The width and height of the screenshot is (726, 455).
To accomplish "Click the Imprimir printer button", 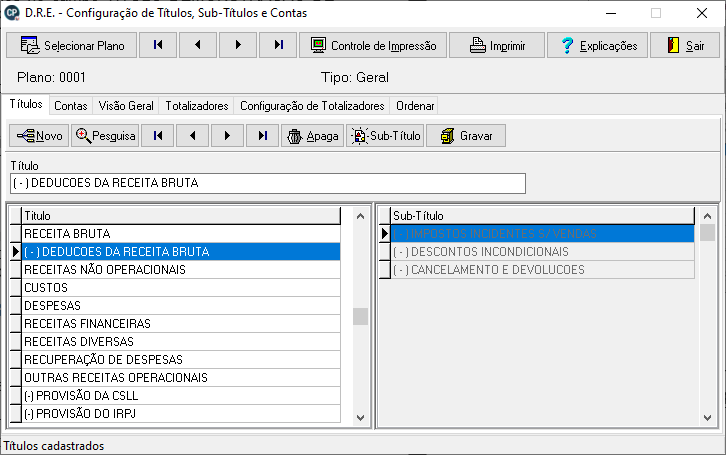I will pos(497,45).
